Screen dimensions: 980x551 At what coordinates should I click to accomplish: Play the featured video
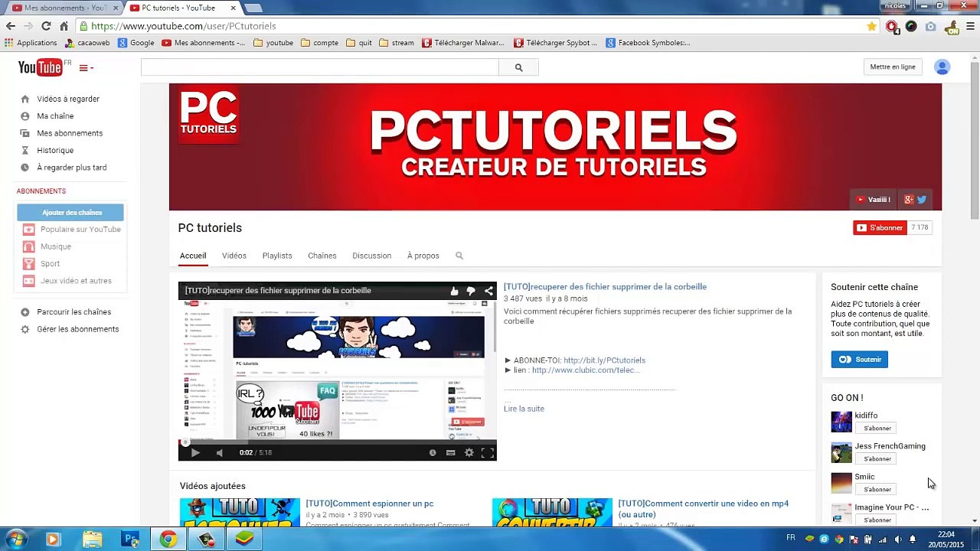pos(195,452)
